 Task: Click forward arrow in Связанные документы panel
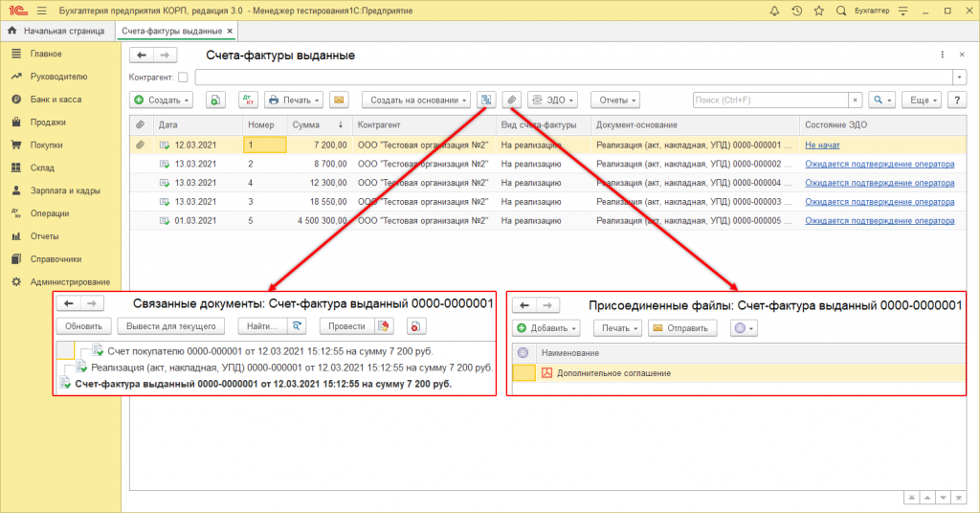(x=92, y=303)
